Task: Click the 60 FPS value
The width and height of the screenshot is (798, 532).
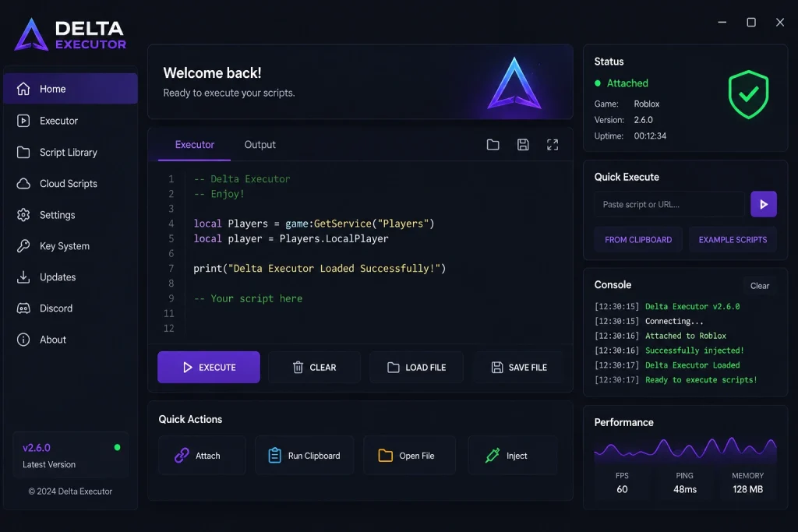Action: (x=622, y=489)
